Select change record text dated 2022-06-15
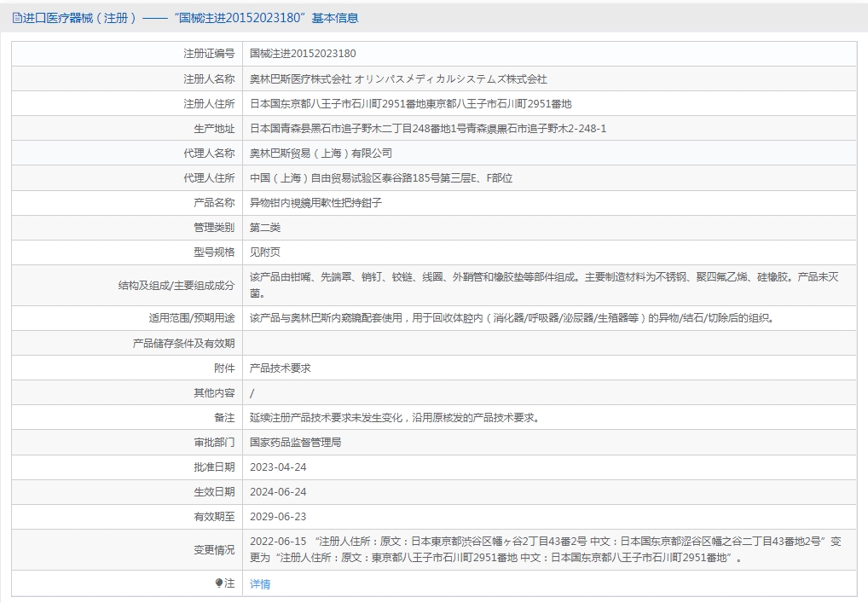The width and height of the screenshot is (868, 603). [x=545, y=549]
